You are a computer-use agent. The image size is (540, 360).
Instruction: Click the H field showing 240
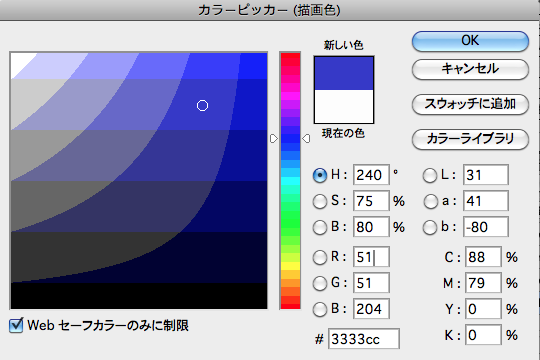coord(371,175)
